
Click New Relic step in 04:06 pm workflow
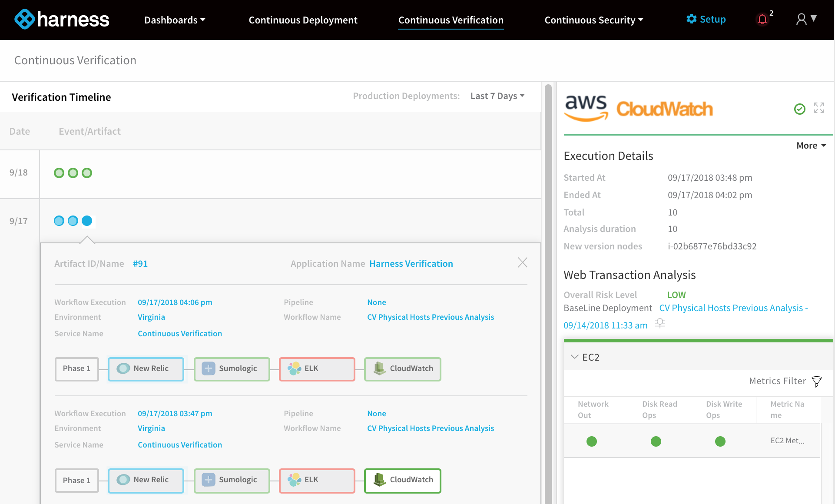(x=146, y=369)
